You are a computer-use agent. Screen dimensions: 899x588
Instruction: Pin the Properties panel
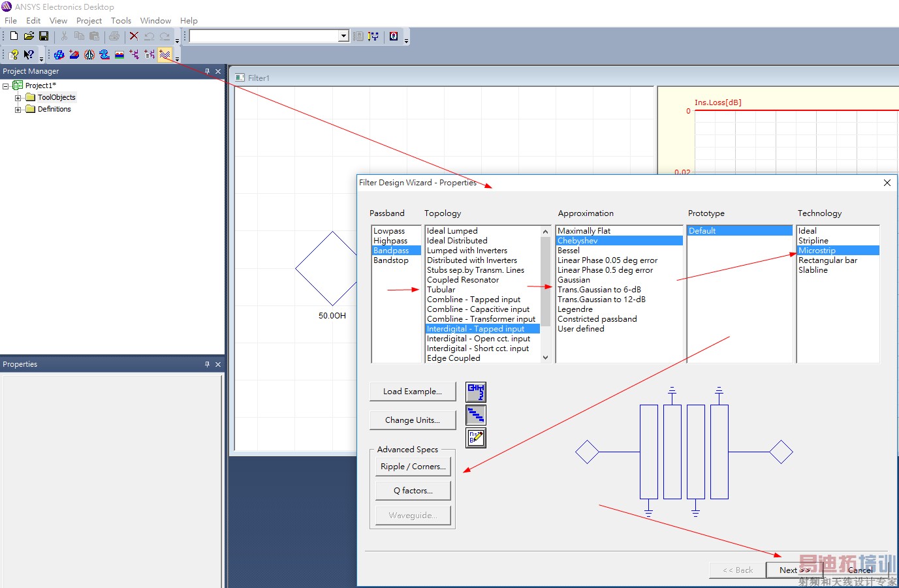click(207, 364)
